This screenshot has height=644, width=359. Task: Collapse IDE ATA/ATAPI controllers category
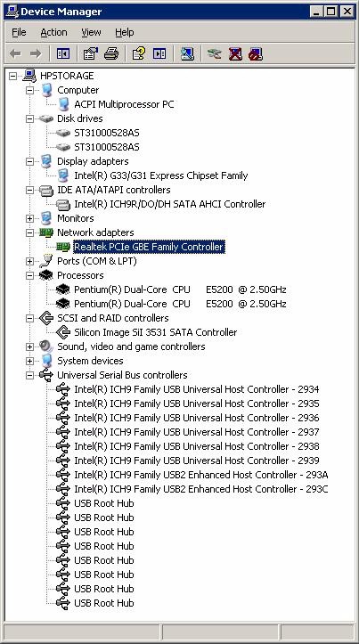pos(29,190)
